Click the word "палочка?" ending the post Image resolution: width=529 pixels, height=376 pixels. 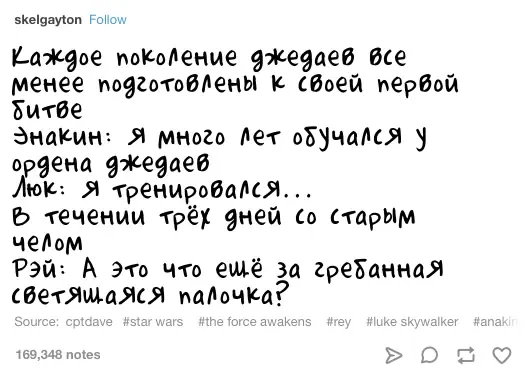tap(233, 294)
